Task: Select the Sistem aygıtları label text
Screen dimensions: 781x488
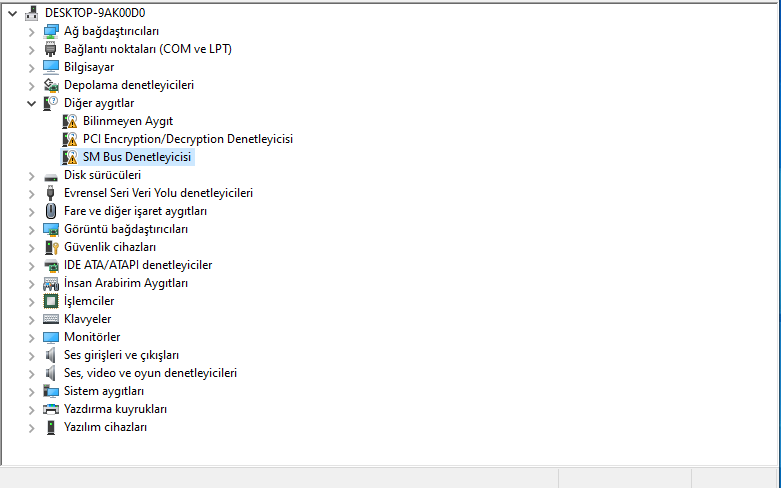Action: click(104, 391)
